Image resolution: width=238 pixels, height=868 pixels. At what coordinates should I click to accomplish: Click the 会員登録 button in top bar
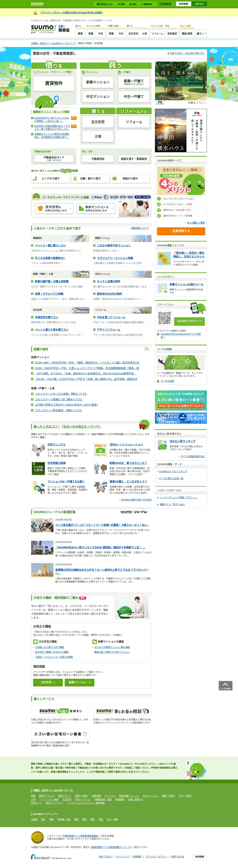[183, 4]
